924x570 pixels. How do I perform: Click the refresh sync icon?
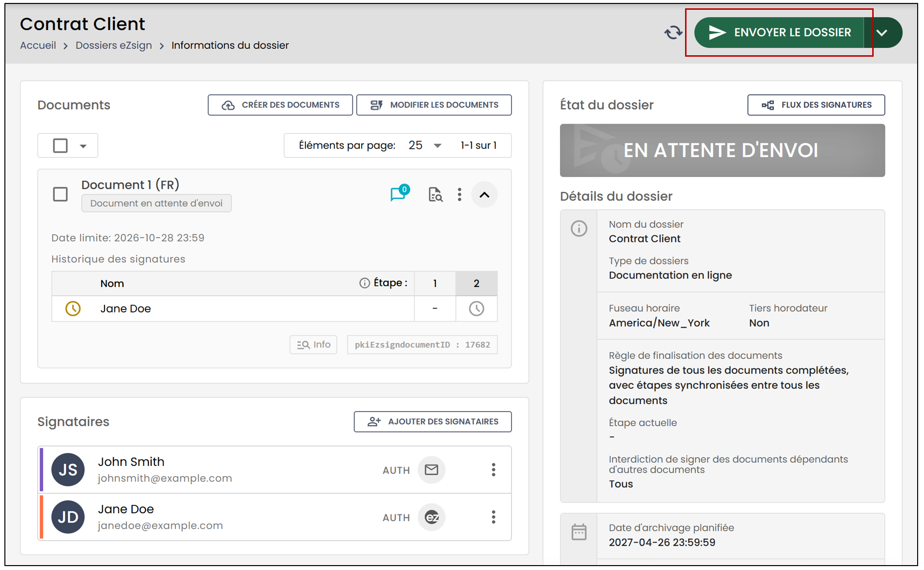click(673, 33)
